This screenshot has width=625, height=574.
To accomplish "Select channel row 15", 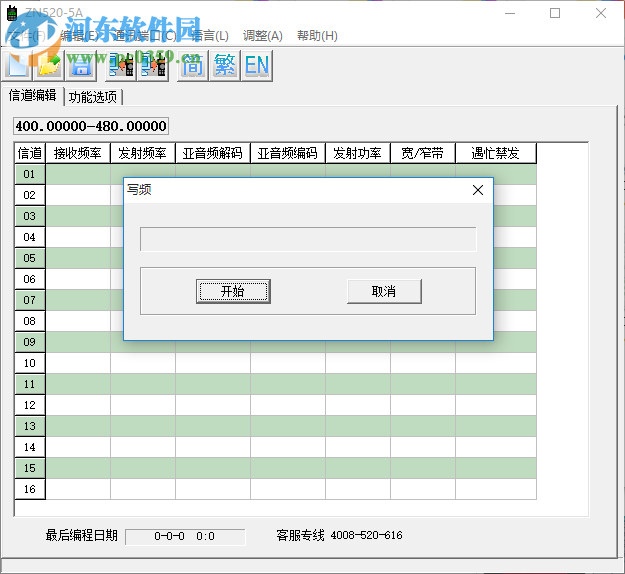I will [x=30, y=468].
